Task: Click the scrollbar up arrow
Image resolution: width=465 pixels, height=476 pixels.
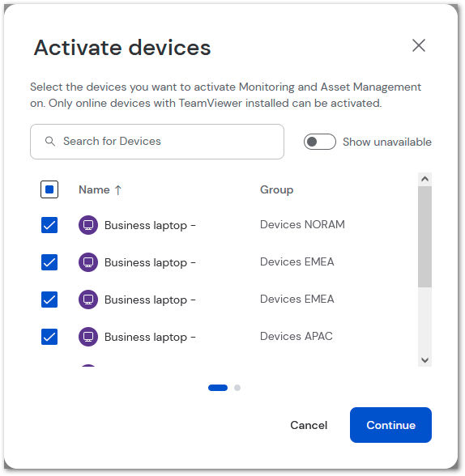Action: pyautogui.click(x=425, y=179)
